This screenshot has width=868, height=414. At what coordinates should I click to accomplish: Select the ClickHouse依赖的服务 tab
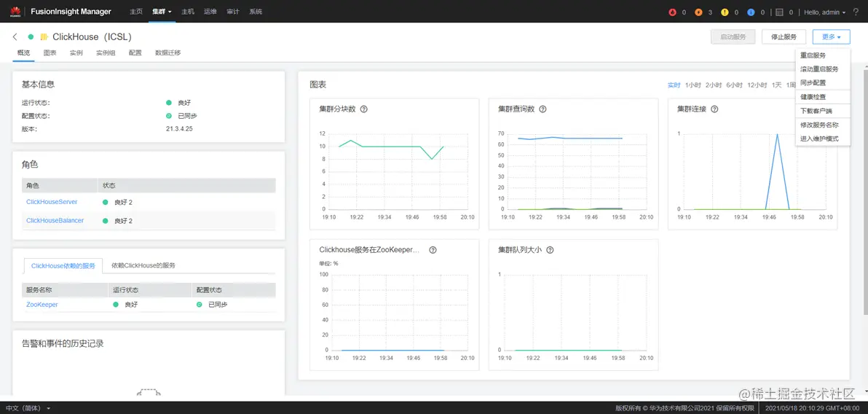click(x=63, y=266)
